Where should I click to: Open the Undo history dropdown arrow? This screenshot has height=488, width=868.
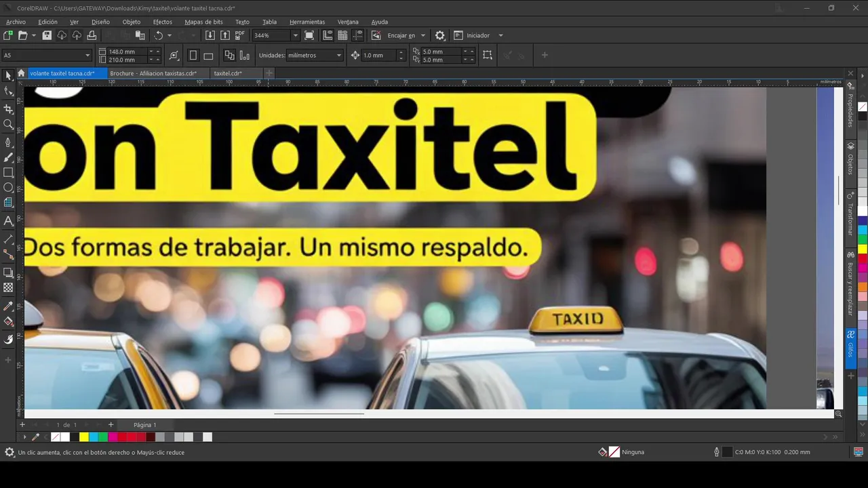(170, 35)
